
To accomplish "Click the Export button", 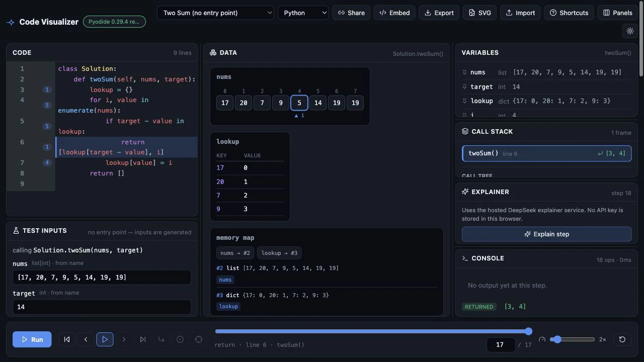I will 439,13.
